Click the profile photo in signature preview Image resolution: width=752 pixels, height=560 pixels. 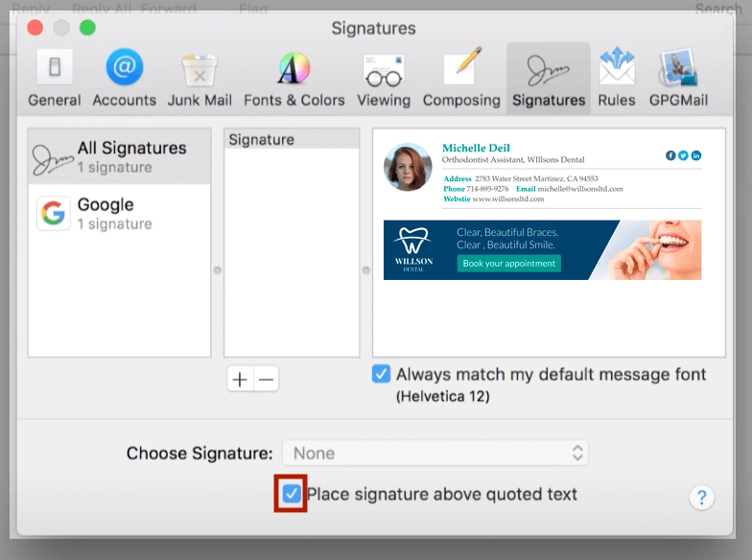pyautogui.click(x=408, y=167)
